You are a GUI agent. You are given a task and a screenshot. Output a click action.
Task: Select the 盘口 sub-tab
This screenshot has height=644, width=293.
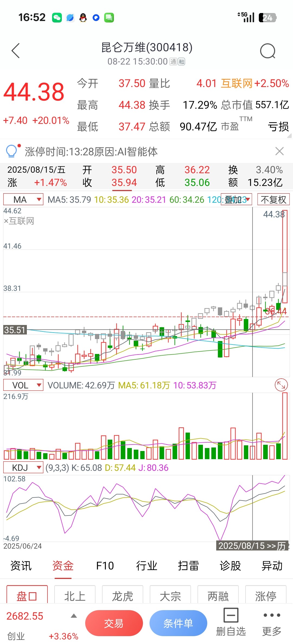pyautogui.click(x=27, y=595)
